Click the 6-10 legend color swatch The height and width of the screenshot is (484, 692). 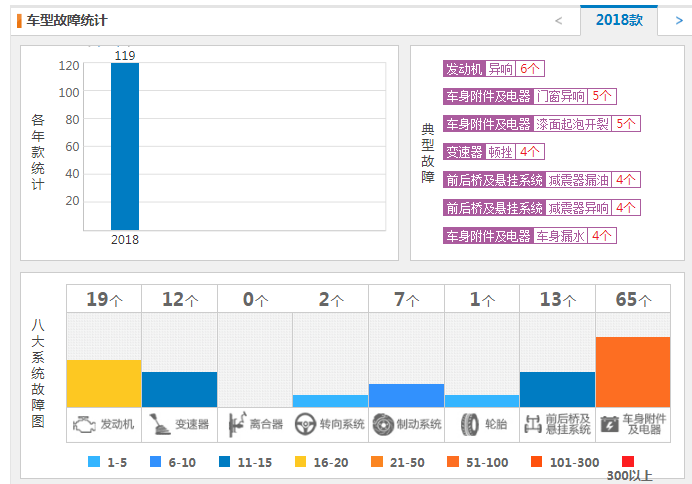coord(155,461)
